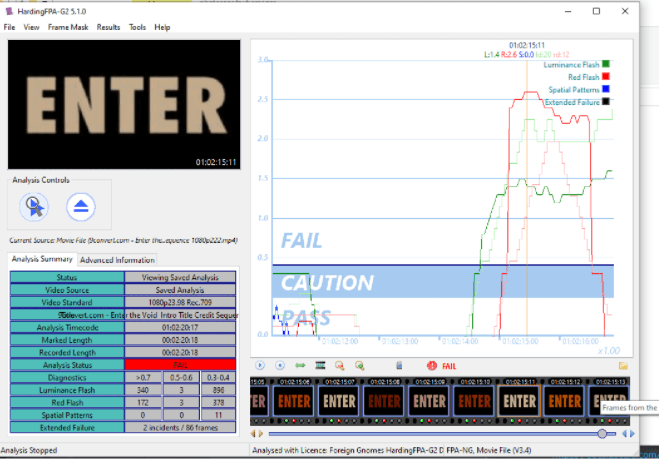Select the frame thumbnail at 01:02:15:10
Viewport: 661px width, 465px height.
[475, 401]
